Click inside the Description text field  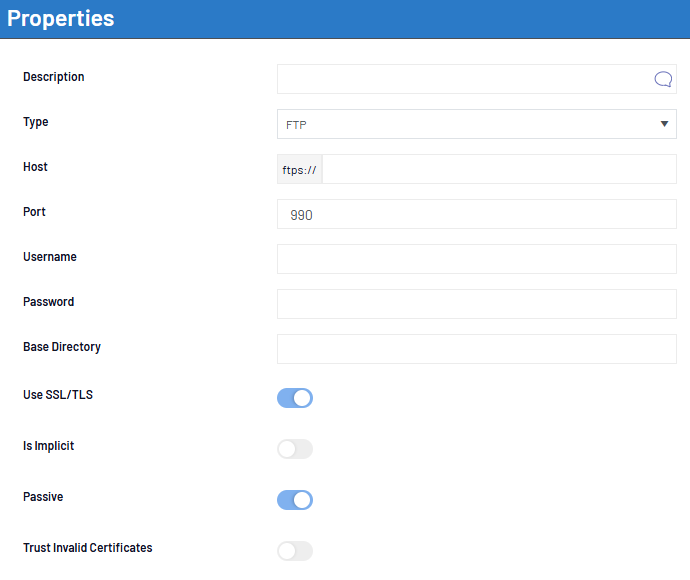pyautogui.click(x=460, y=79)
